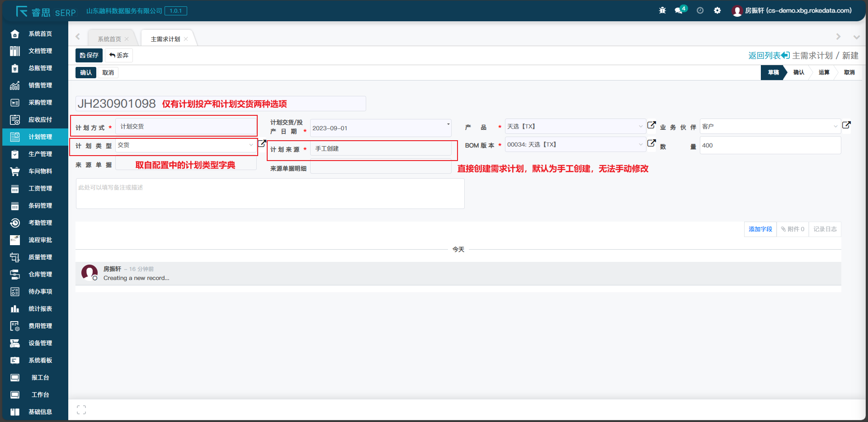Viewport: 868px width, 422px height.
Task: Click the 添加字段 button
Action: 760,229
